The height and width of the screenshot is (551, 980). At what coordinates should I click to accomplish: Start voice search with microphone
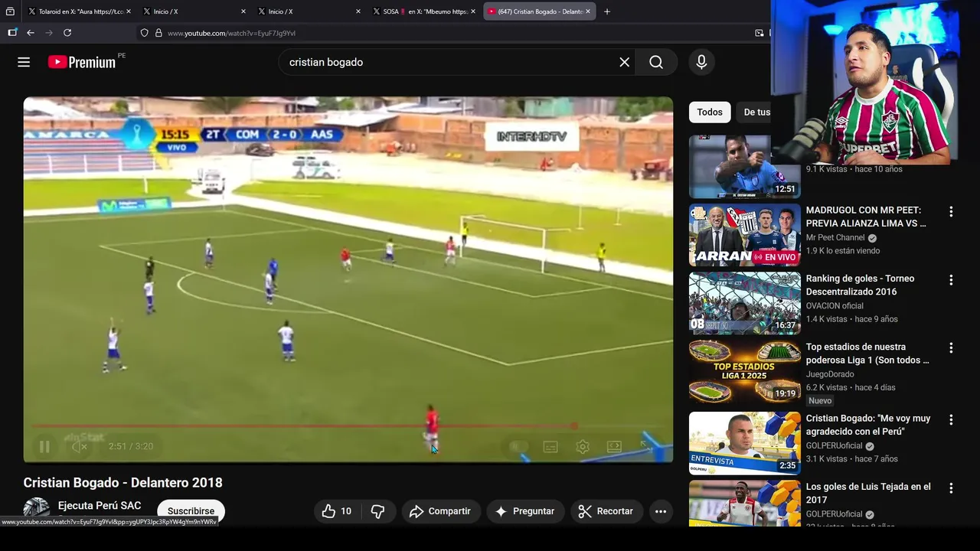point(701,62)
